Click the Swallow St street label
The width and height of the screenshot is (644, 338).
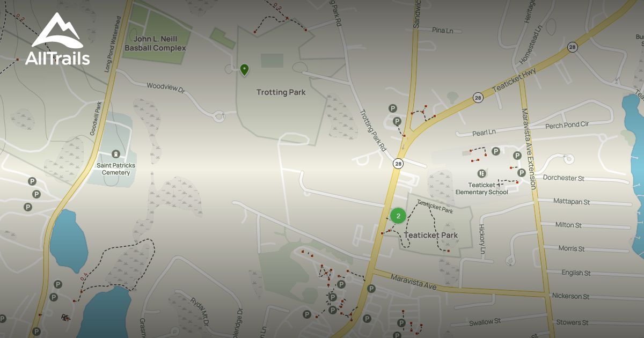[485, 321]
